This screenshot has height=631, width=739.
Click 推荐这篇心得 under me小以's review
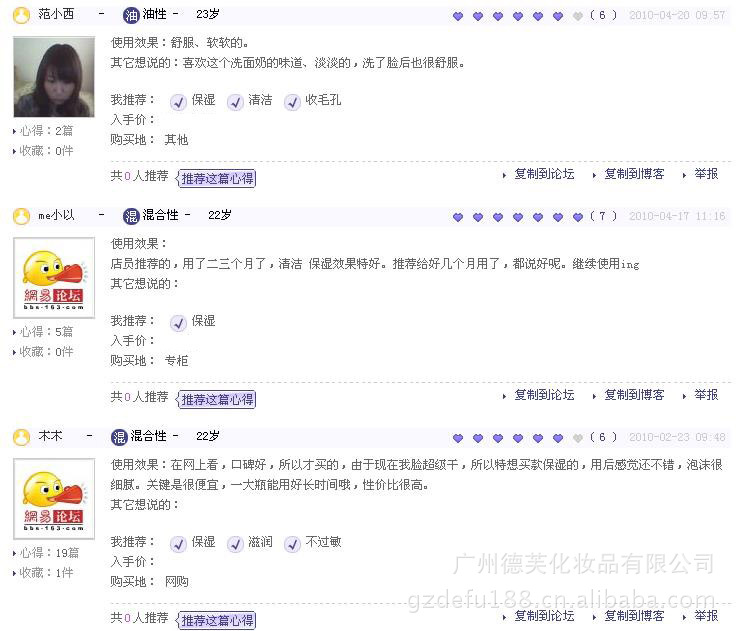click(216, 399)
